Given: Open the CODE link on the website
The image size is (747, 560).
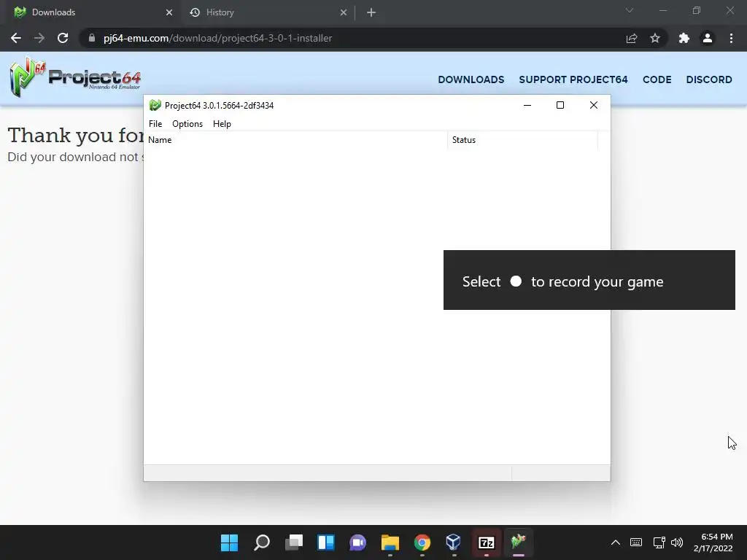Looking at the screenshot, I should point(657,79).
